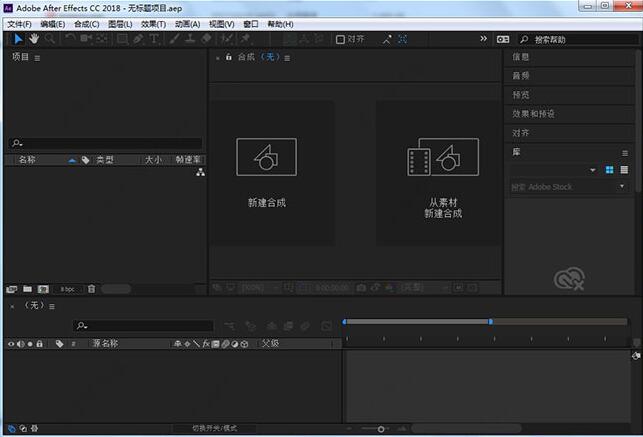Select the Hand tool in the toolbar
The image size is (643, 437).
(33, 38)
